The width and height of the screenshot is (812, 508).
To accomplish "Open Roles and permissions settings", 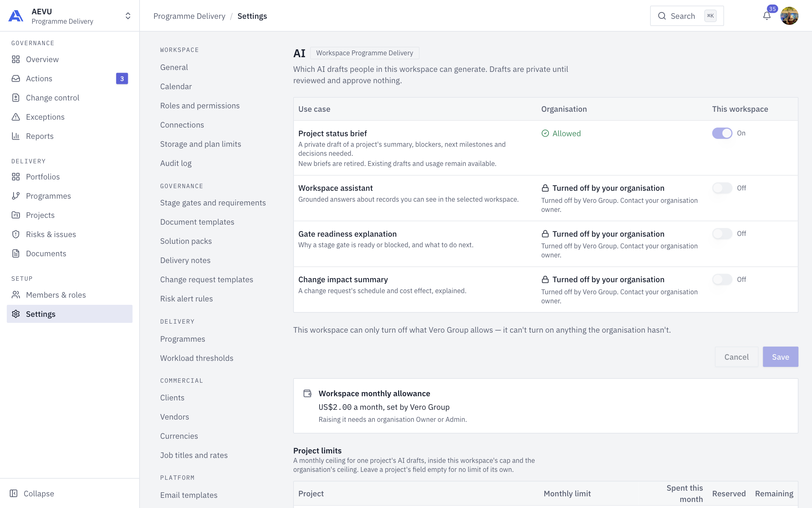I will [x=200, y=106].
